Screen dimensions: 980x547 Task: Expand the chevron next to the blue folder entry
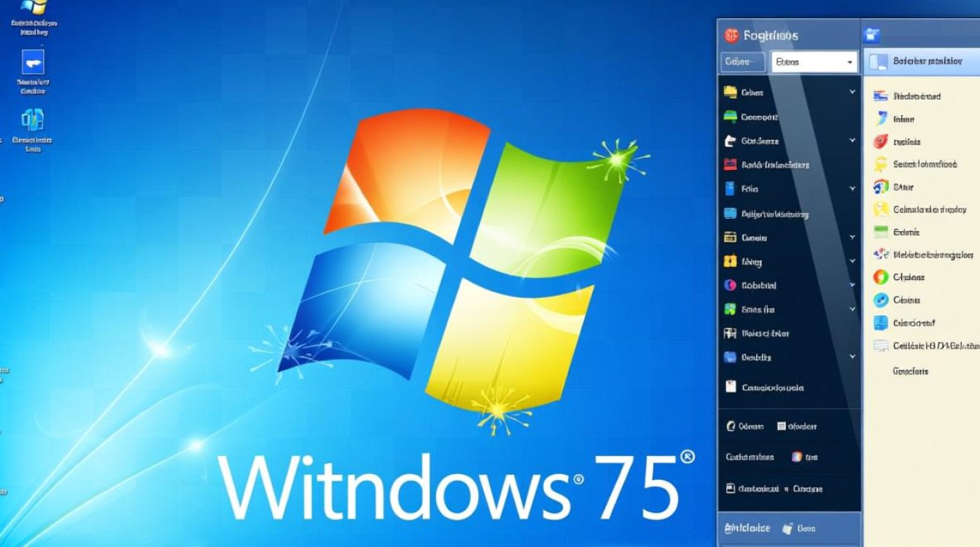coord(852,188)
